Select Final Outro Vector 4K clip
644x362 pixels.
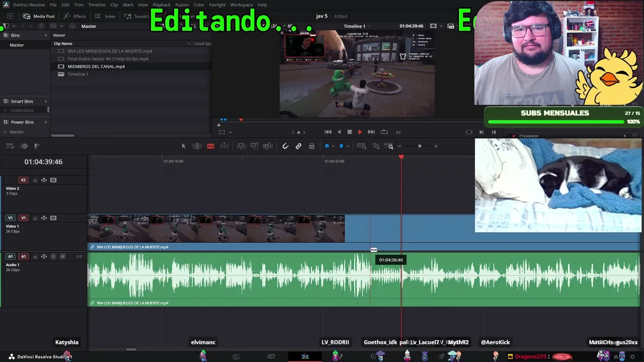click(x=108, y=59)
